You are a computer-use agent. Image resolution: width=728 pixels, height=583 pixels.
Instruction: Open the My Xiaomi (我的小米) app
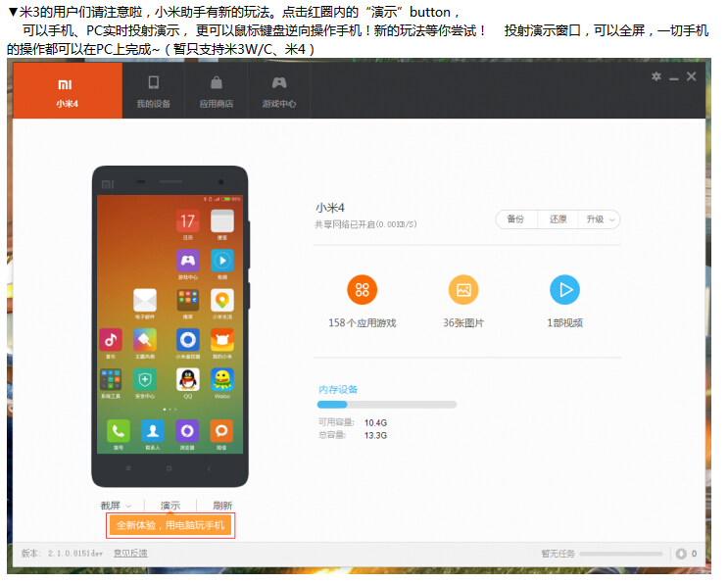[x=222, y=340]
